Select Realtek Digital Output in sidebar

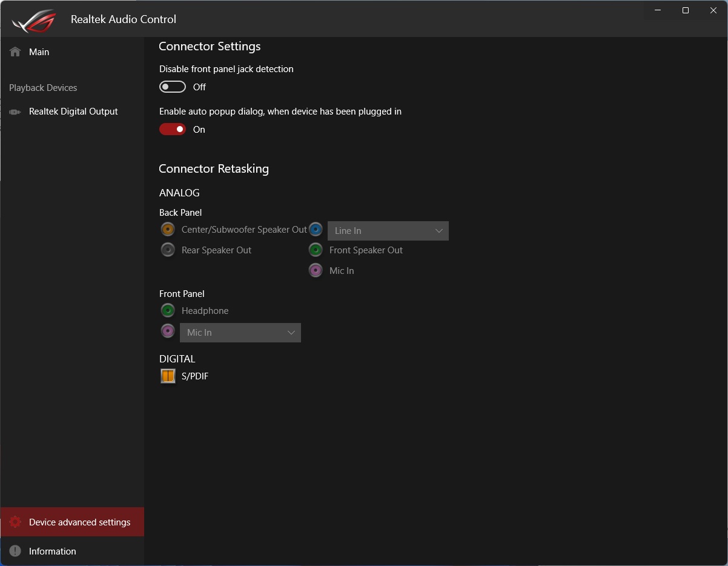coord(72,112)
